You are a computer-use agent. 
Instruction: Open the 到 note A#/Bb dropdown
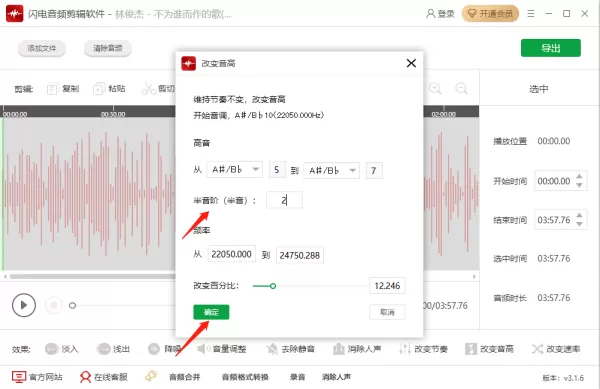pyautogui.click(x=332, y=170)
